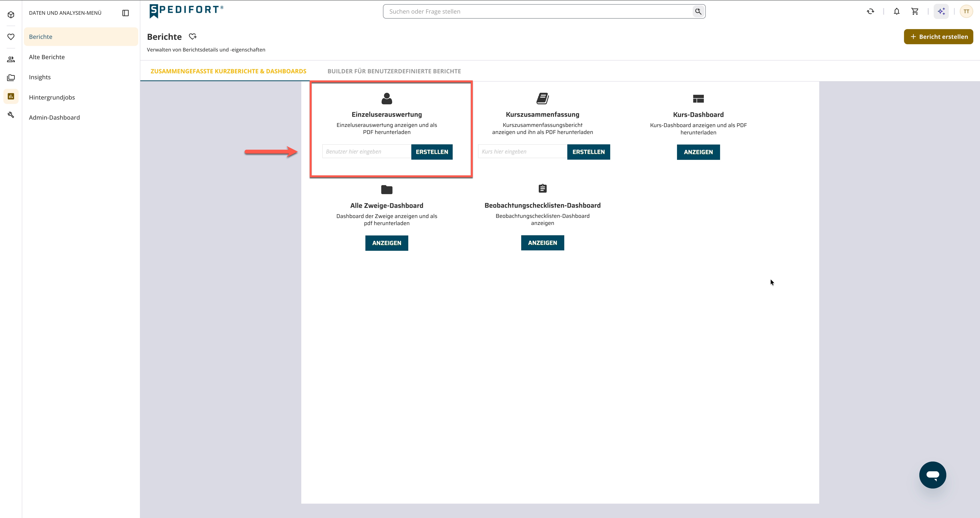
Task: Click Bericht erstellen button
Action: point(938,37)
